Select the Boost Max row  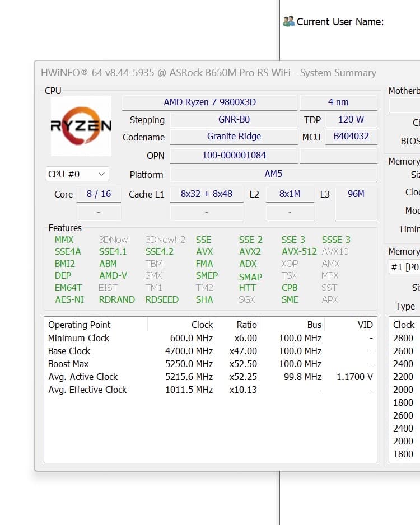pos(211,364)
